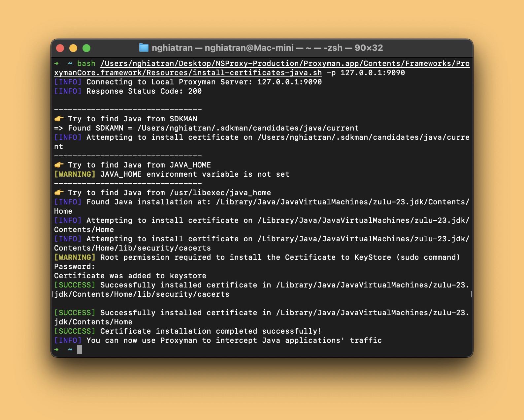Select the "Response Status Code: 200" line
Image resolution: width=524 pixels, height=420 pixels.
128,91
